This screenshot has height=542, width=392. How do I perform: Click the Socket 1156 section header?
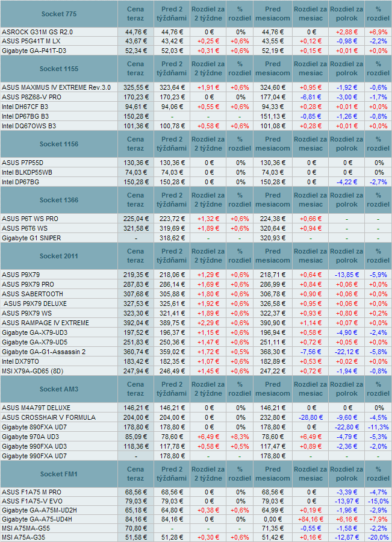[x=59, y=144]
